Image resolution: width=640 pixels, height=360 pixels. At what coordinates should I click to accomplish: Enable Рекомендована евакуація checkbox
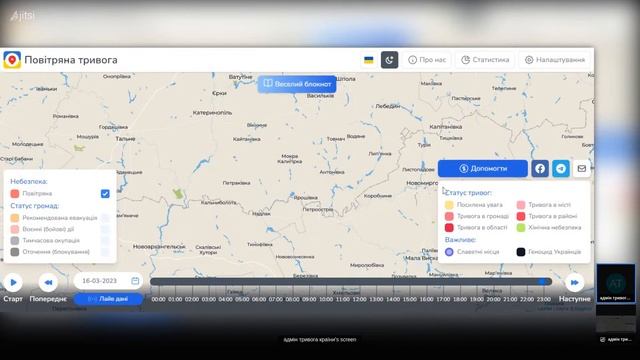coord(105,218)
